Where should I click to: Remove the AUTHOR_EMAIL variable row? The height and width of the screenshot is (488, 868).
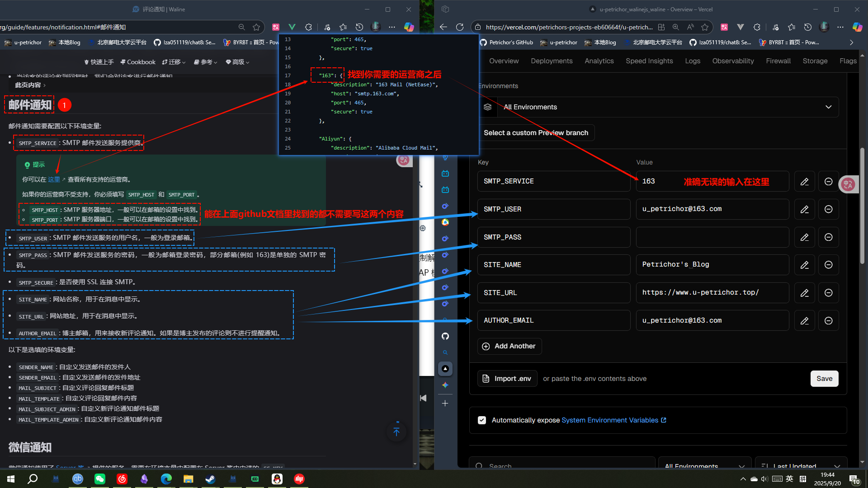(x=828, y=320)
